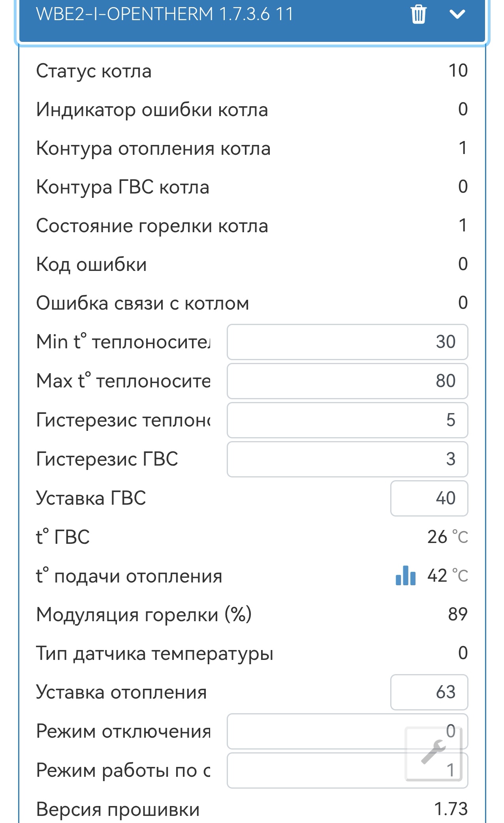The image size is (504, 823).
Task: Select the Гистерезис теплоносителя input
Action: (x=347, y=420)
